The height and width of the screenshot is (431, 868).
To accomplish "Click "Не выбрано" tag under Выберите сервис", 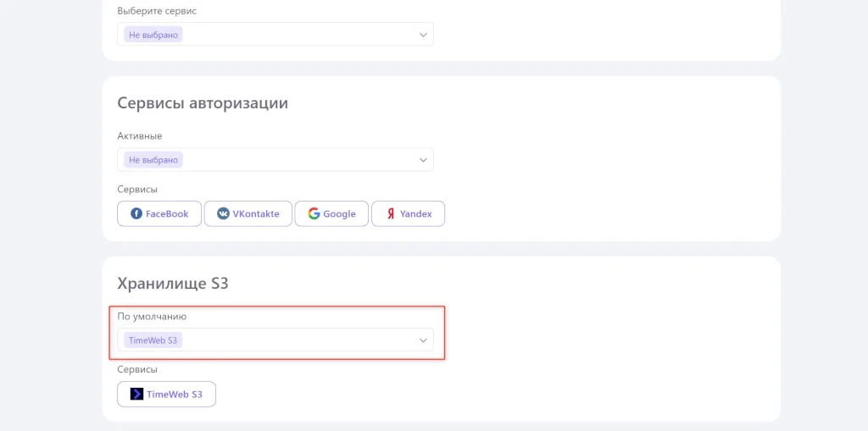I will [153, 35].
